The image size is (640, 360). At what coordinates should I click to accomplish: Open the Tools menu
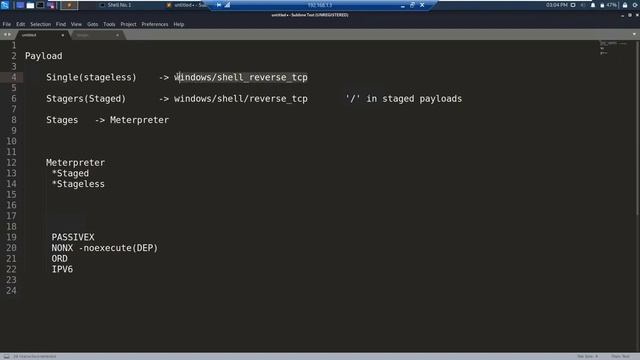(109, 24)
